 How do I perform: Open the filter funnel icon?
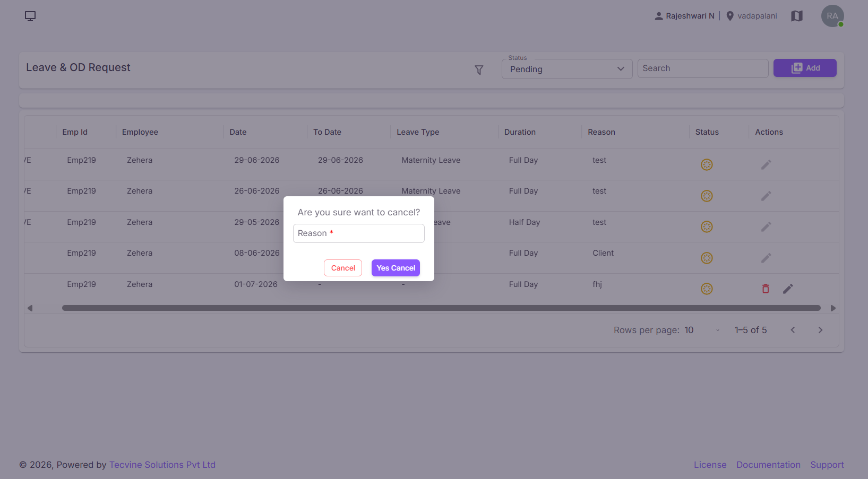tap(479, 70)
